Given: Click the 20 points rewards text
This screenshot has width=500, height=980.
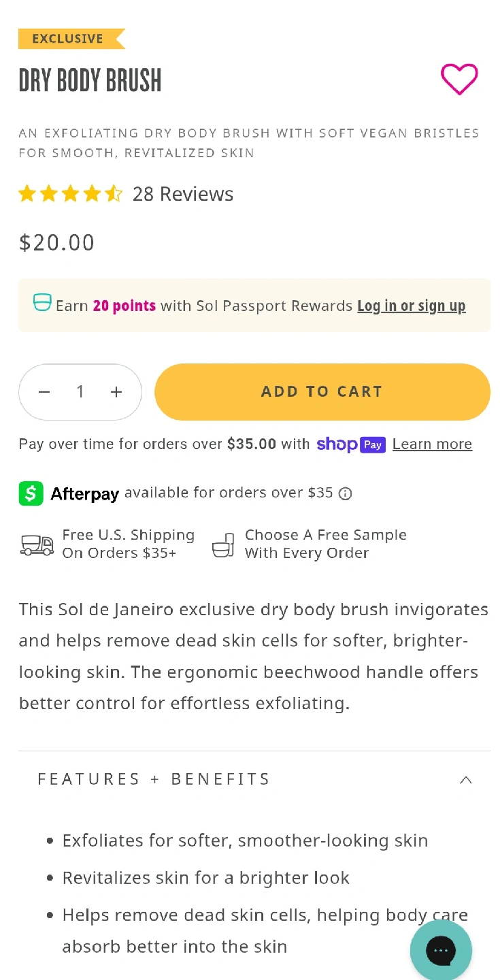Looking at the screenshot, I should click(x=124, y=306).
